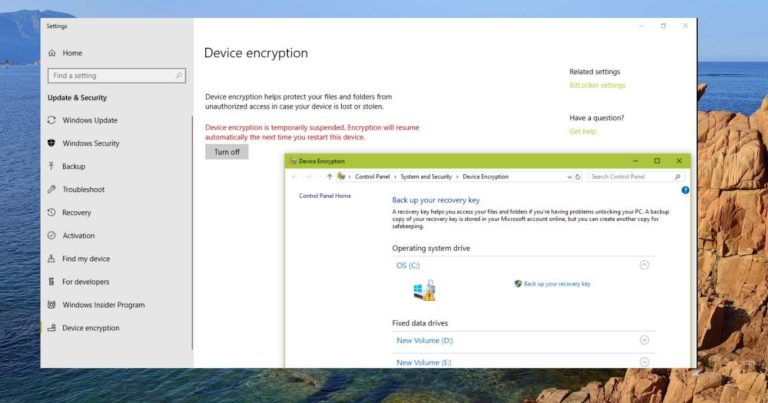
Task: Click the Recovery clock icon
Action: click(x=51, y=212)
